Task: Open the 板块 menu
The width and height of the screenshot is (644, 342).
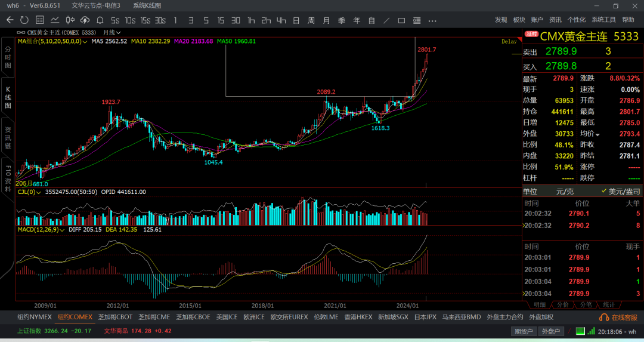Action: point(519,20)
